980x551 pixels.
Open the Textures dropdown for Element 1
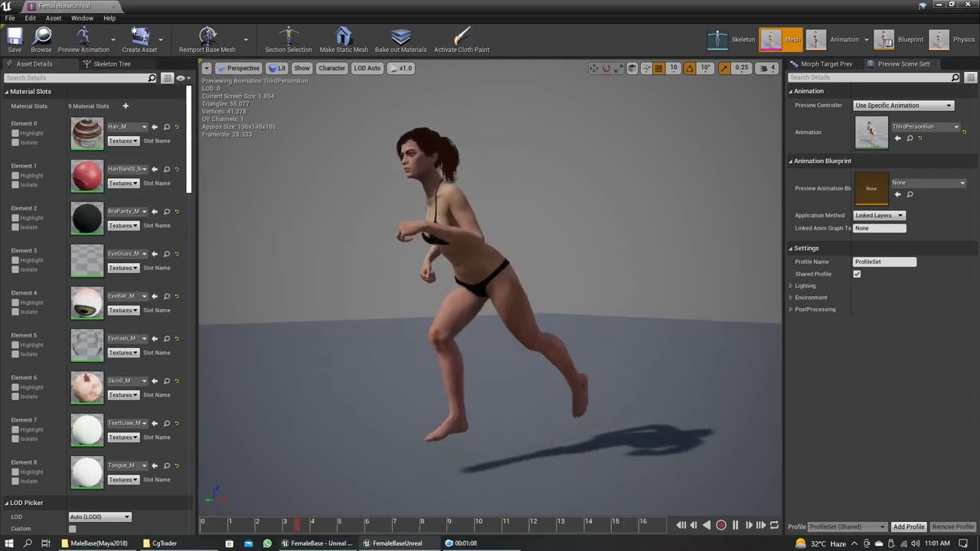pyautogui.click(x=123, y=184)
